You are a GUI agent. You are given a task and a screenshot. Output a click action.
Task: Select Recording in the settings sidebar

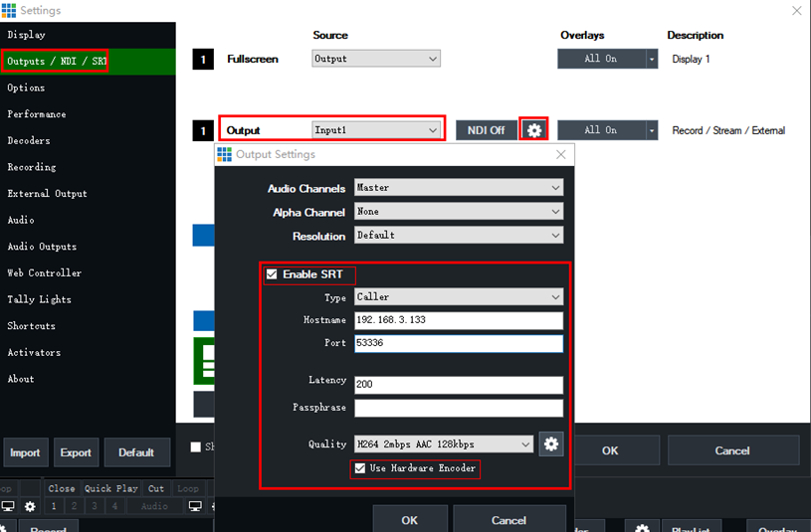(x=32, y=167)
